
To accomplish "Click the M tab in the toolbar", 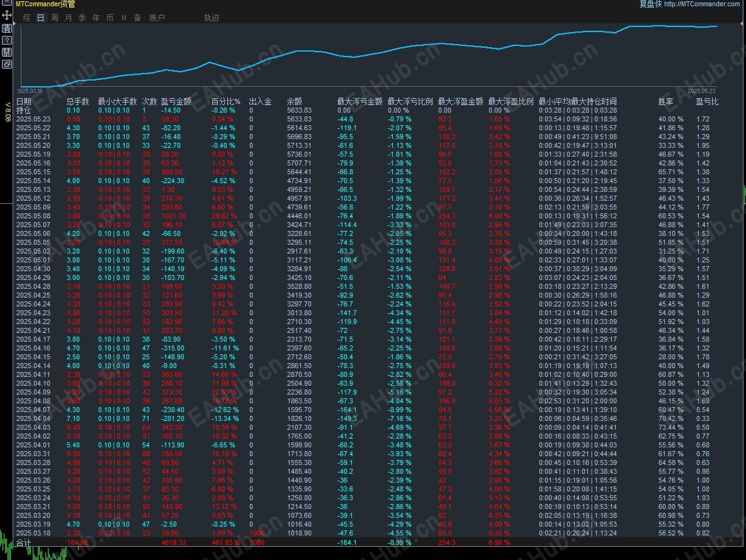I will pos(123,18).
